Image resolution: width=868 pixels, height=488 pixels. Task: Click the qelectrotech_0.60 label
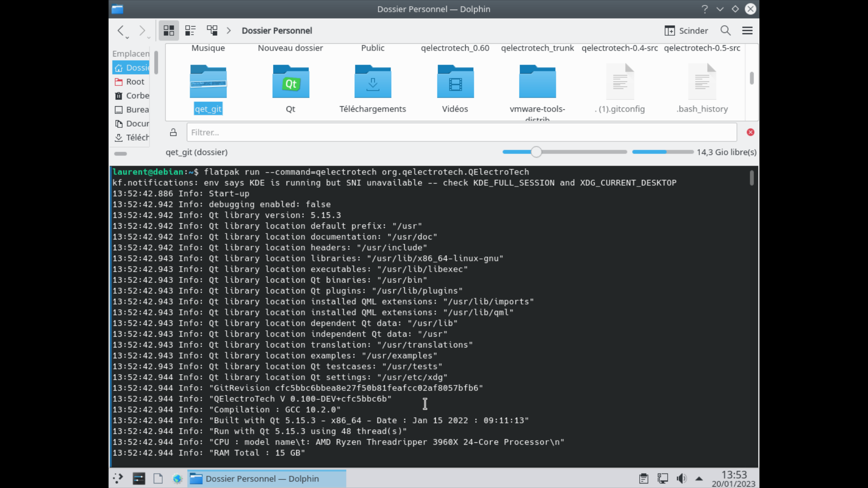click(455, 48)
